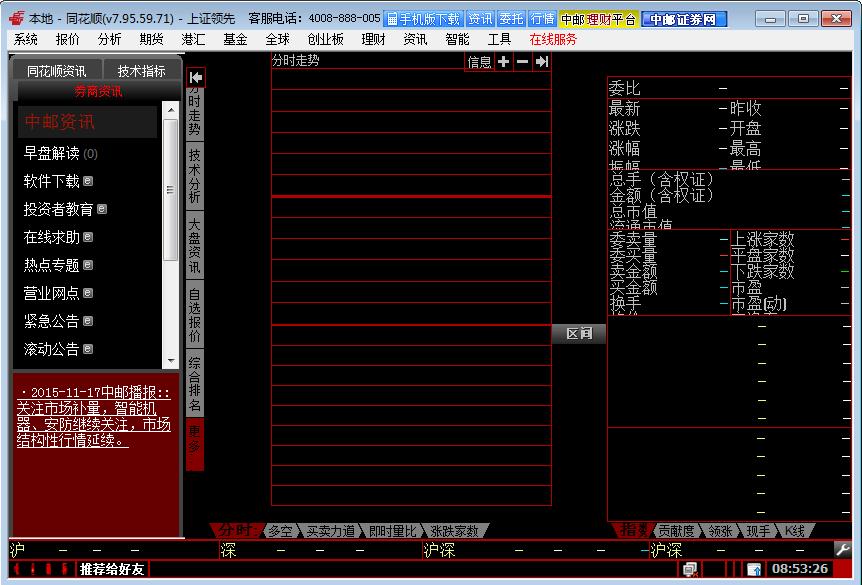Viewport: 862px width, 585px height.
Task: Click the monitor icon in status bar
Action: [x=690, y=569]
